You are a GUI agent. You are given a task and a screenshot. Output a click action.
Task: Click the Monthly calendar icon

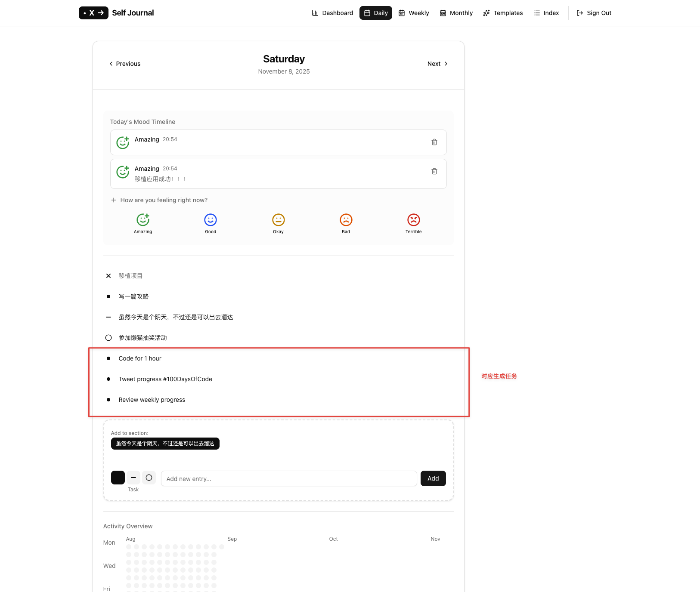click(443, 13)
